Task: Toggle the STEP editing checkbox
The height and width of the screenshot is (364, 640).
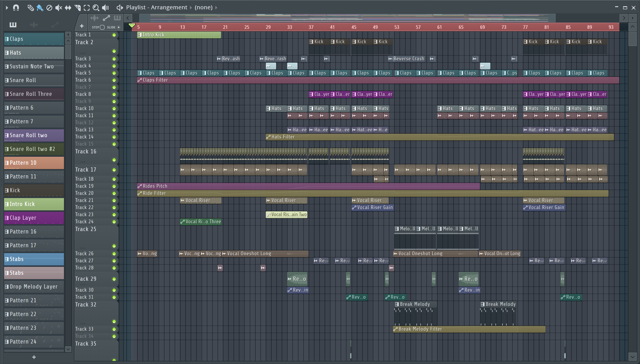Action: (102, 27)
